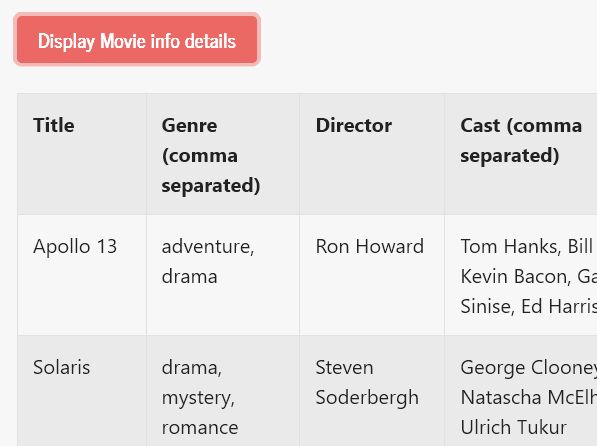Screen dimensions: 597x446
Task: Click the word mystery in Solaris genres
Action: click(198, 398)
